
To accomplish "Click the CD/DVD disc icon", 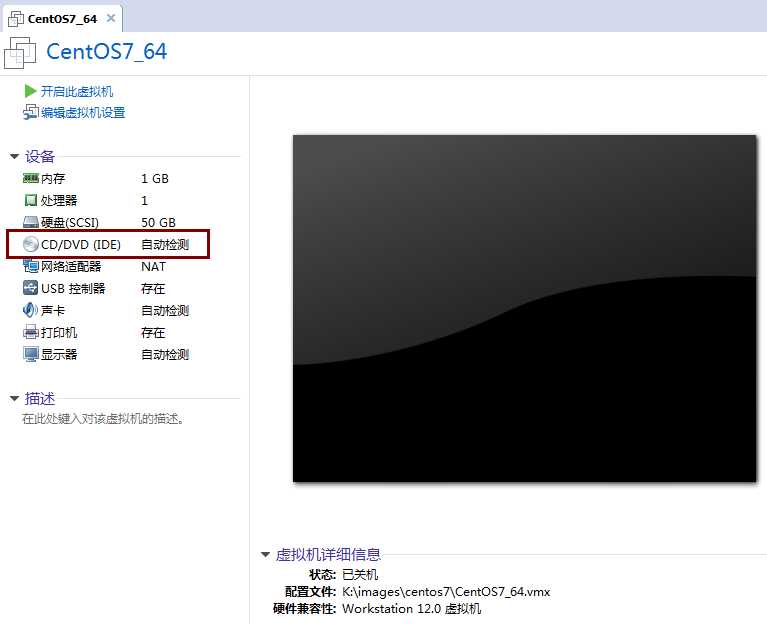I will coord(30,244).
